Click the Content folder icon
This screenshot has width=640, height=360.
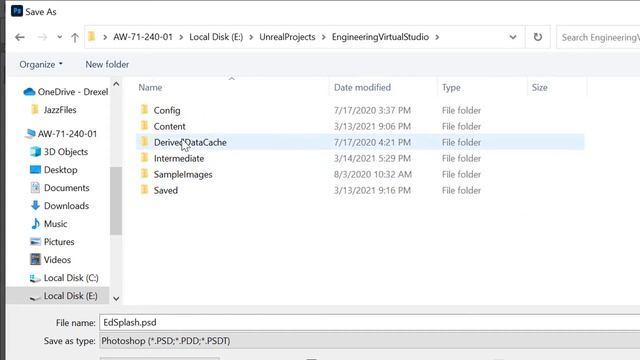point(144,125)
